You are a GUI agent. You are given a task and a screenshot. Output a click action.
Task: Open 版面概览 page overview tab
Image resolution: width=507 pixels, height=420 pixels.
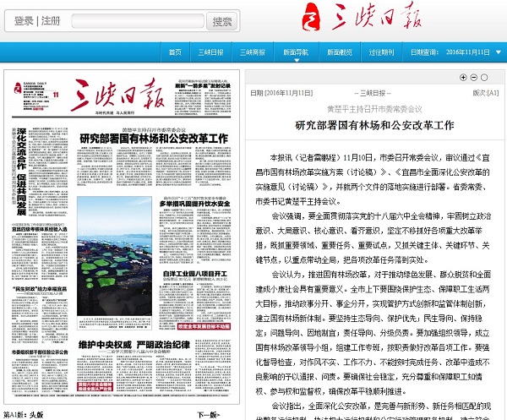pos(340,52)
